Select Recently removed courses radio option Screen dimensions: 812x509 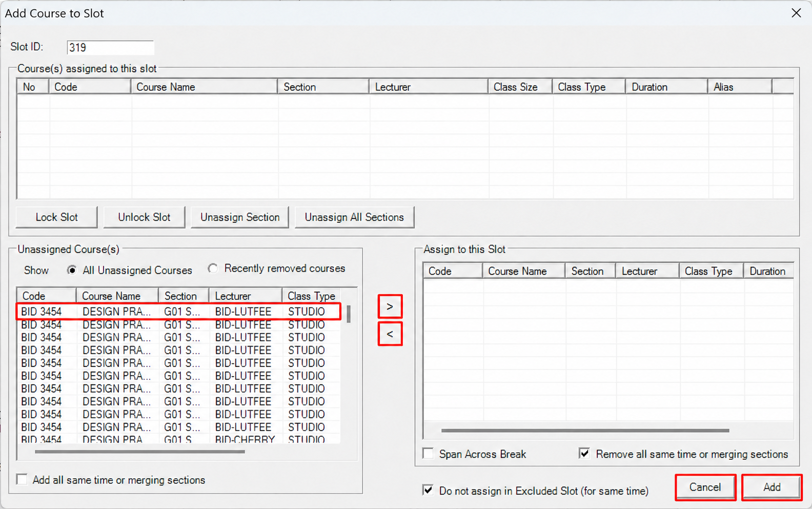click(213, 268)
